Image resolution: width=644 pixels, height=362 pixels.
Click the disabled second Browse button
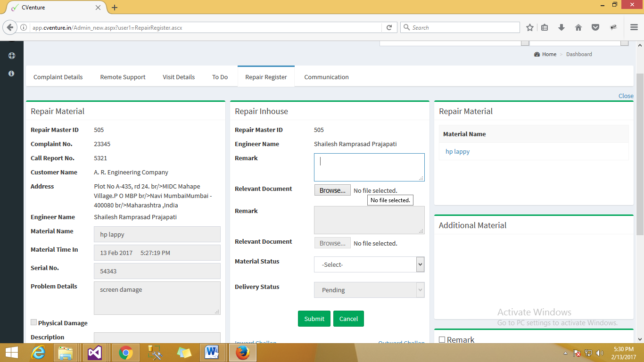point(332,243)
